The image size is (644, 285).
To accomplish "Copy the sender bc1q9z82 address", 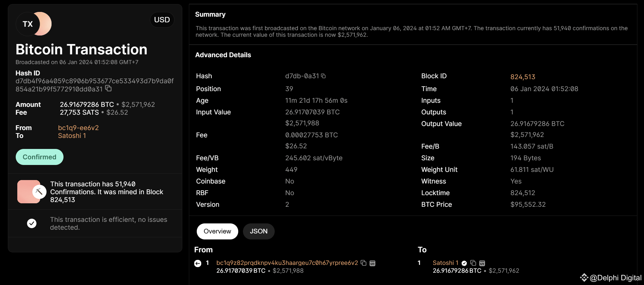I will pyautogui.click(x=364, y=263).
